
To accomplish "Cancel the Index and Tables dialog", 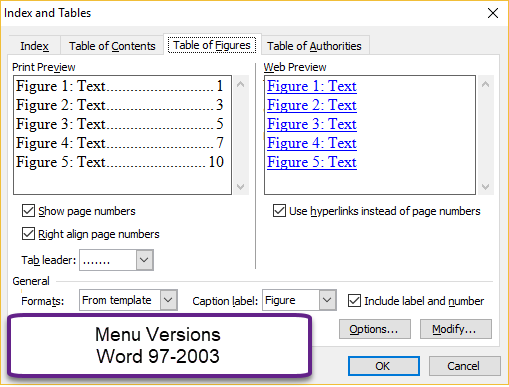I will [465, 366].
